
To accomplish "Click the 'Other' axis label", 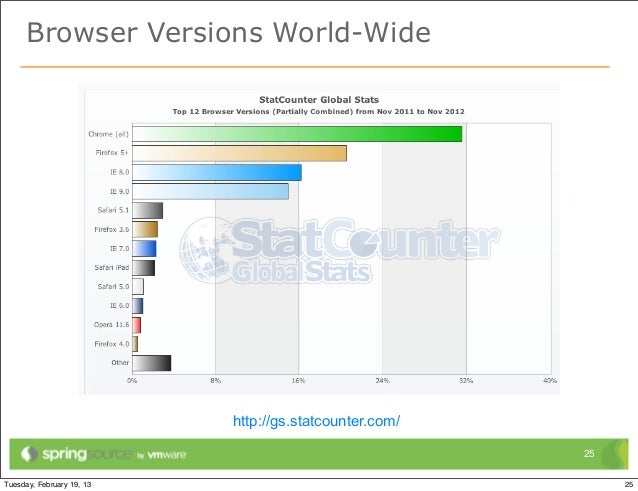I will point(120,362).
